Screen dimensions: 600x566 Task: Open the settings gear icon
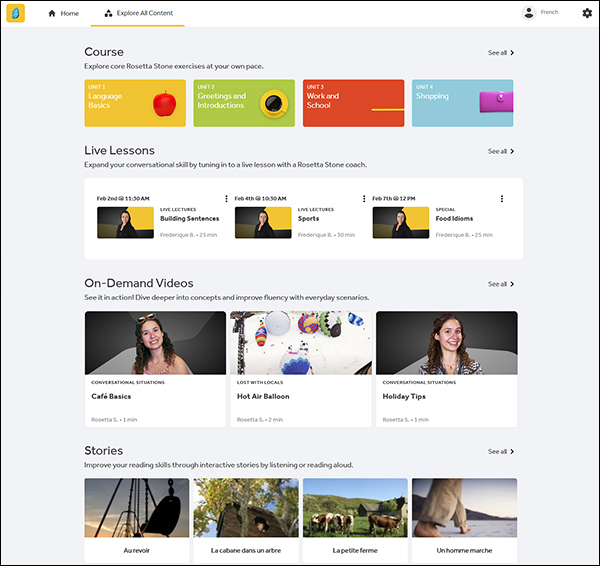587,13
